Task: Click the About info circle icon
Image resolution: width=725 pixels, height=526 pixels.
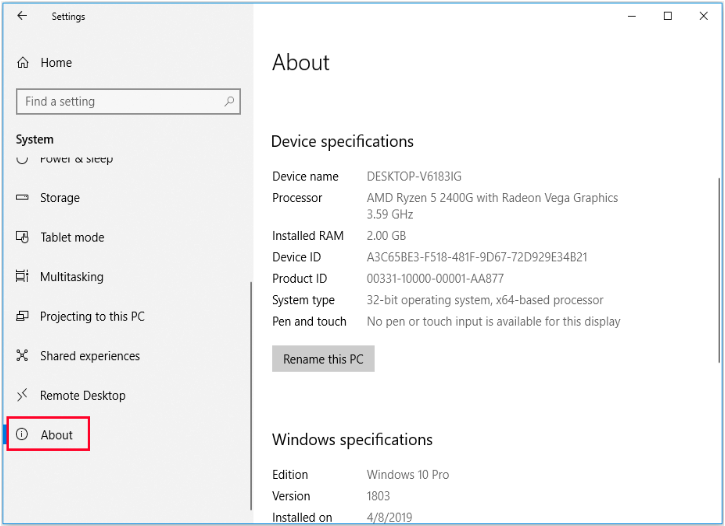Action: [x=22, y=435]
